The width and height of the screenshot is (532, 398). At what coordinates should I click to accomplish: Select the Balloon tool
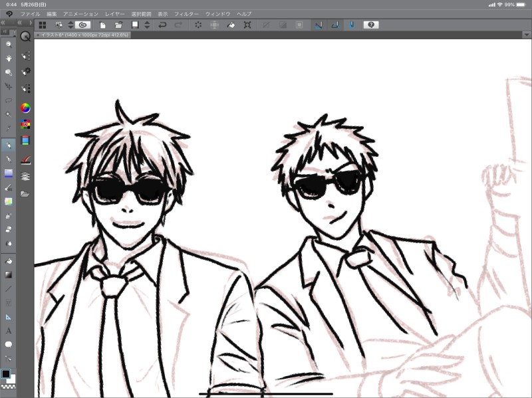[9, 345]
